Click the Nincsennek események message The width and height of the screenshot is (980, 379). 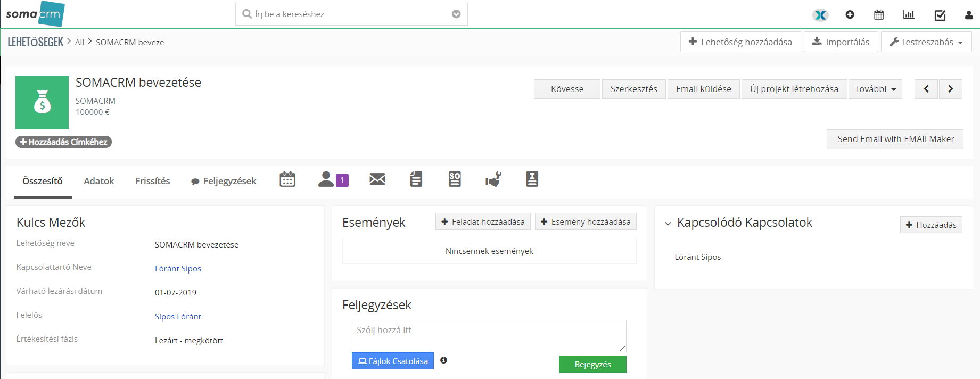[489, 251]
